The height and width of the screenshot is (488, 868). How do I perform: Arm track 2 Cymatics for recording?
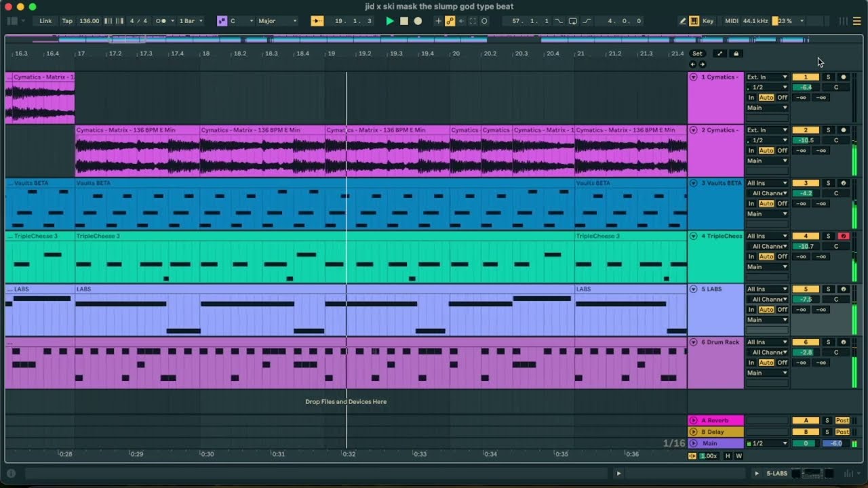pyautogui.click(x=843, y=130)
